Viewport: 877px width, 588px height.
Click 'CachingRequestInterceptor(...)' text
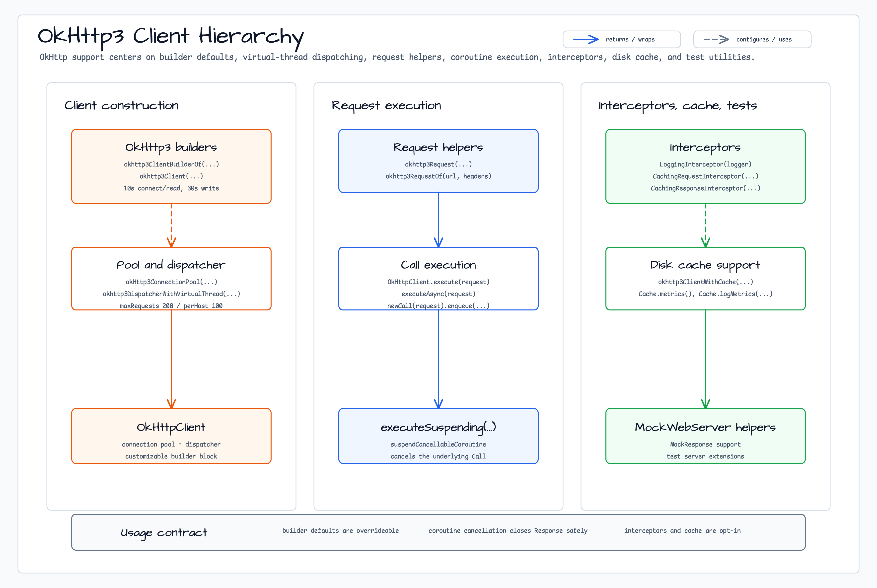coord(705,176)
